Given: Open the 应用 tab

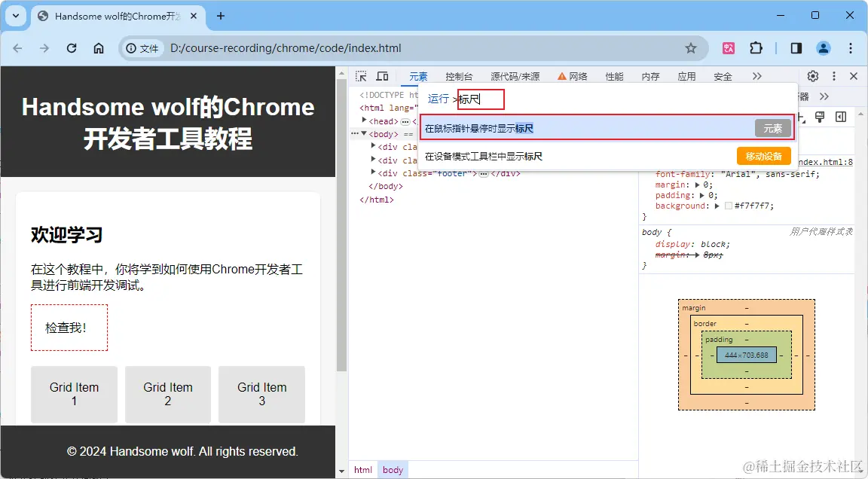Looking at the screenshot, I should pyautogui.click(x=686, y=76).
